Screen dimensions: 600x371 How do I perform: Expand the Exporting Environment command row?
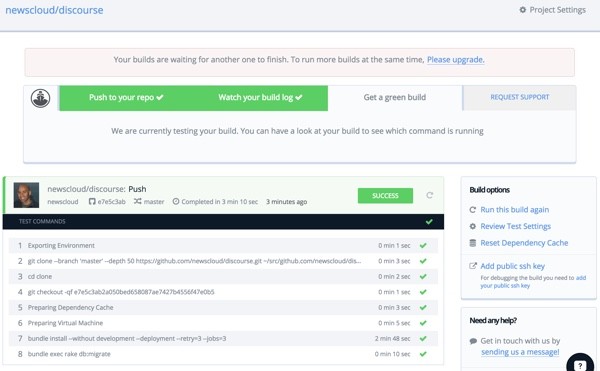pyautogui.click(x=223, y=246)
